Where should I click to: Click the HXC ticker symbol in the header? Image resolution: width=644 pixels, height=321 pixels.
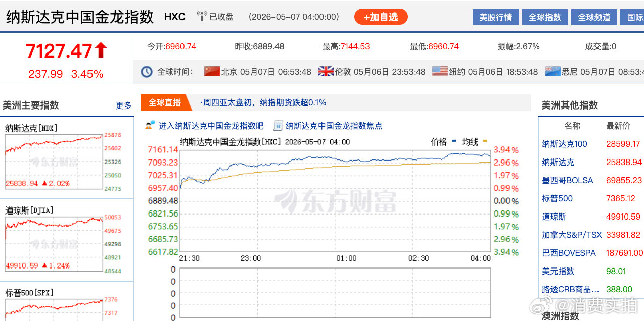[x=175, y=17]
